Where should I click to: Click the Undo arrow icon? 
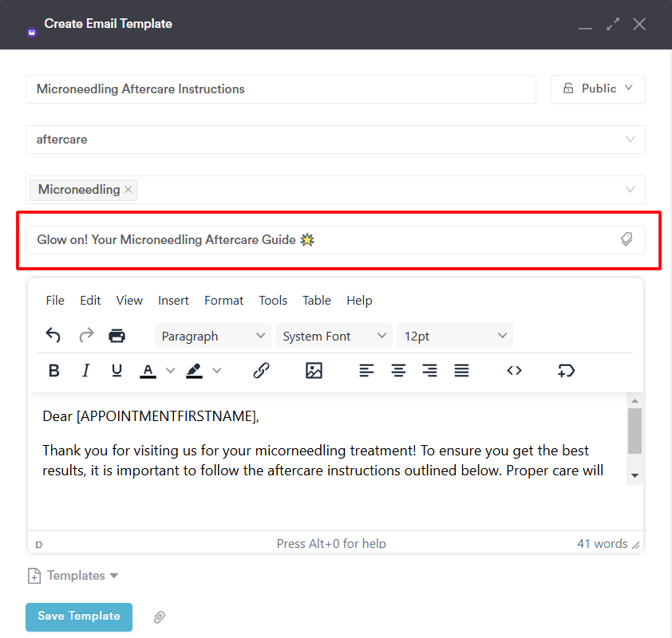pyautogui.click(x=53, y=335)
